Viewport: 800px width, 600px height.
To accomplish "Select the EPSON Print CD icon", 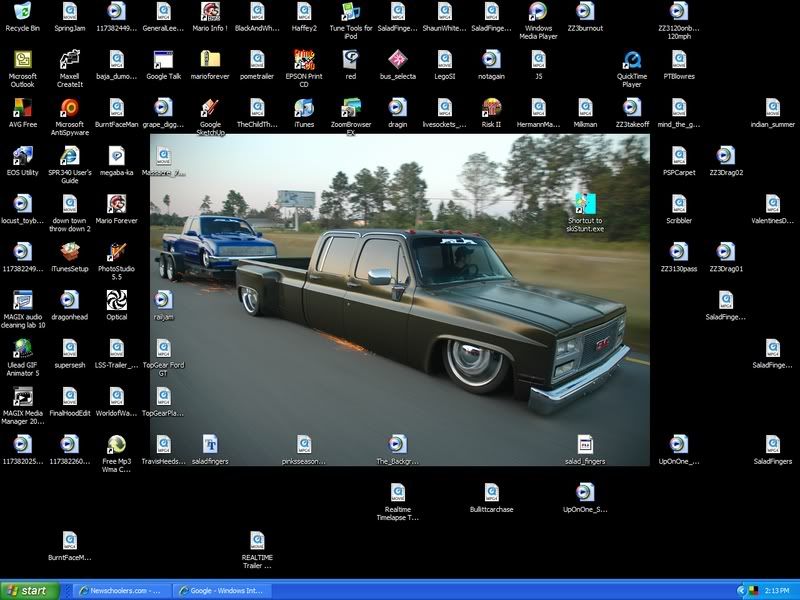I will (304, 60).
